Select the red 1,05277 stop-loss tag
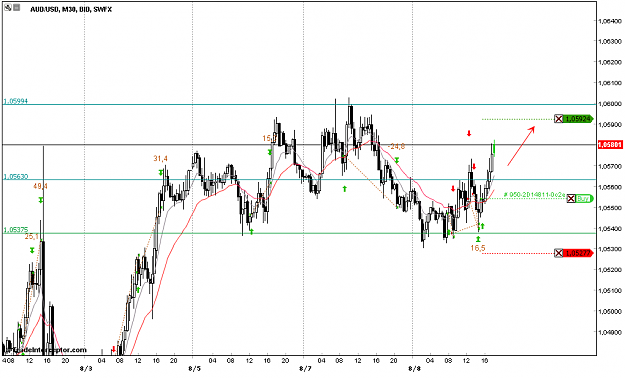 (x=579, y=253)
